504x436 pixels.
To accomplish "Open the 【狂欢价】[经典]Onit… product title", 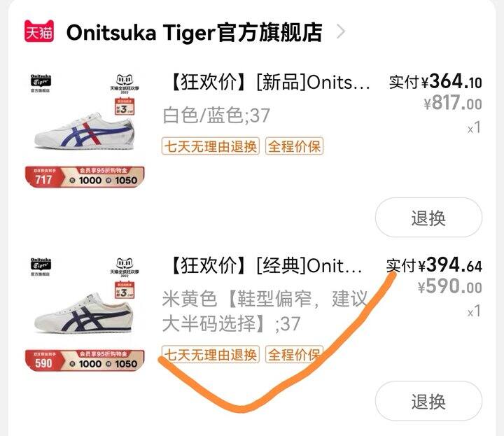I will coord(266,266).
